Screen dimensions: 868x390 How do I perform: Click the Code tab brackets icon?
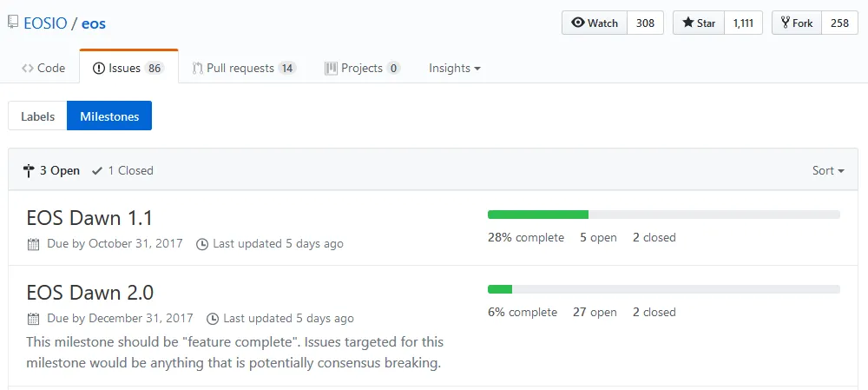pyautogui.click(x=27, y=68)
